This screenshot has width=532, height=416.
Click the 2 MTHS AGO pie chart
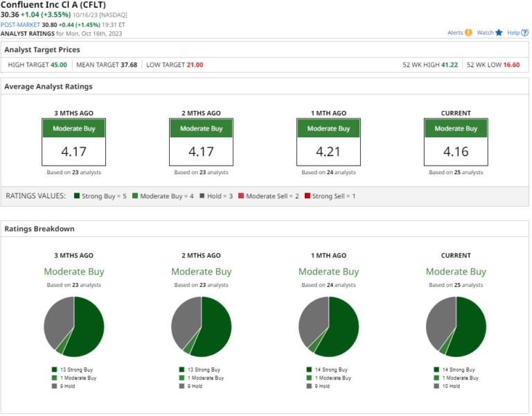201,327
